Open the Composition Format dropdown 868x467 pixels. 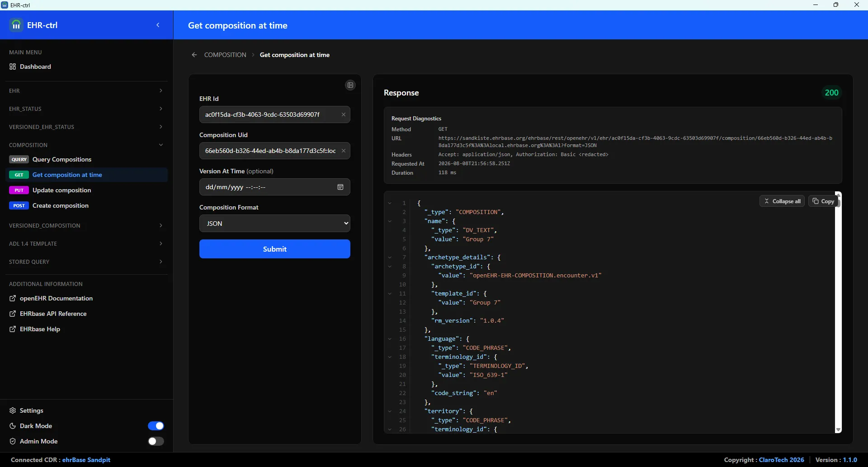275,223
